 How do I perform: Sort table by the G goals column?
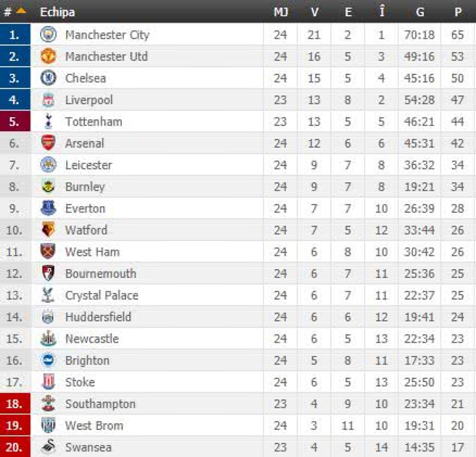tap(420, 12)
